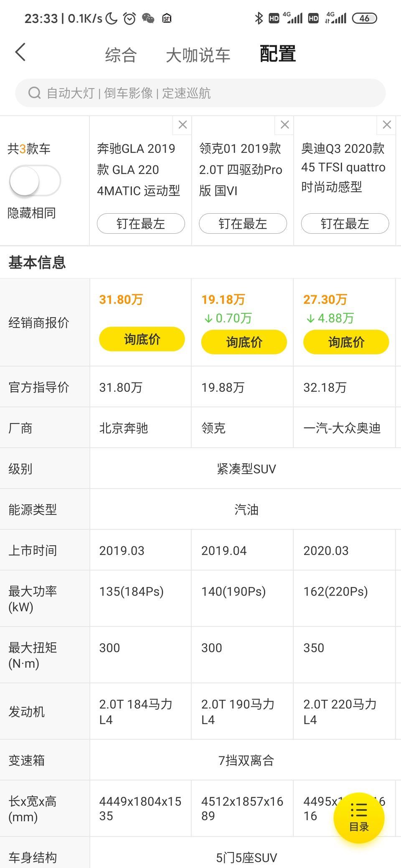This screenshot has width=401, height=868.
Task: Remove 奥迪Q3 2020款 from comparison
Action: click(x=387, y=125)
